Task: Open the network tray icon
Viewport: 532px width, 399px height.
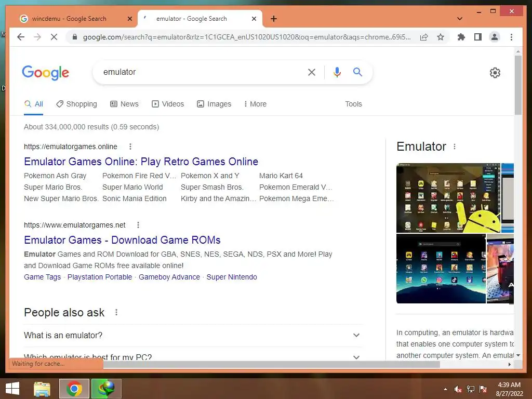Action: tap(471, 389)
